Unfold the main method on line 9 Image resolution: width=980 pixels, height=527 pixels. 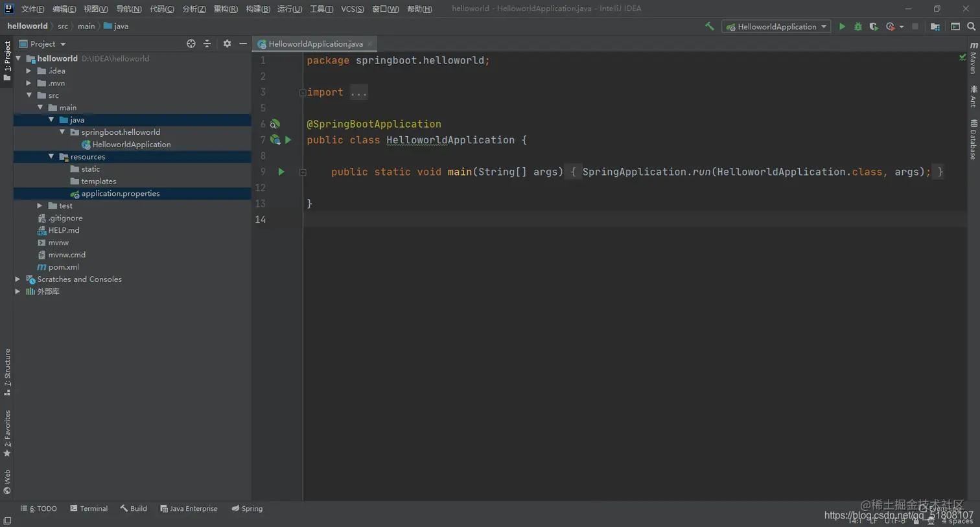coord(303,172)
